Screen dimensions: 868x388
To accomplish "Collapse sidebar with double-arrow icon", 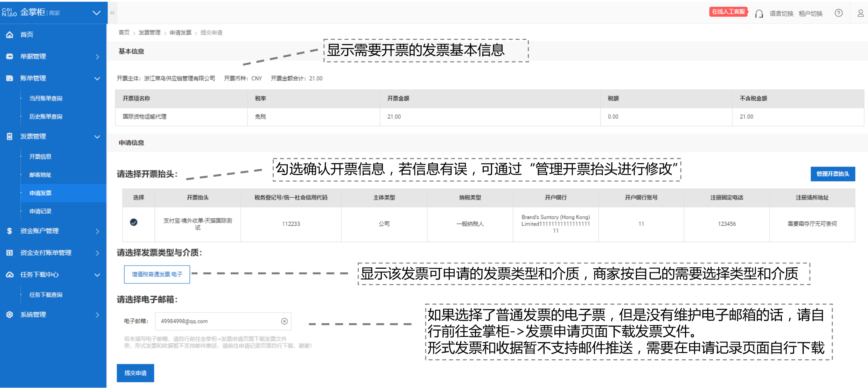I will click(112, 13).
